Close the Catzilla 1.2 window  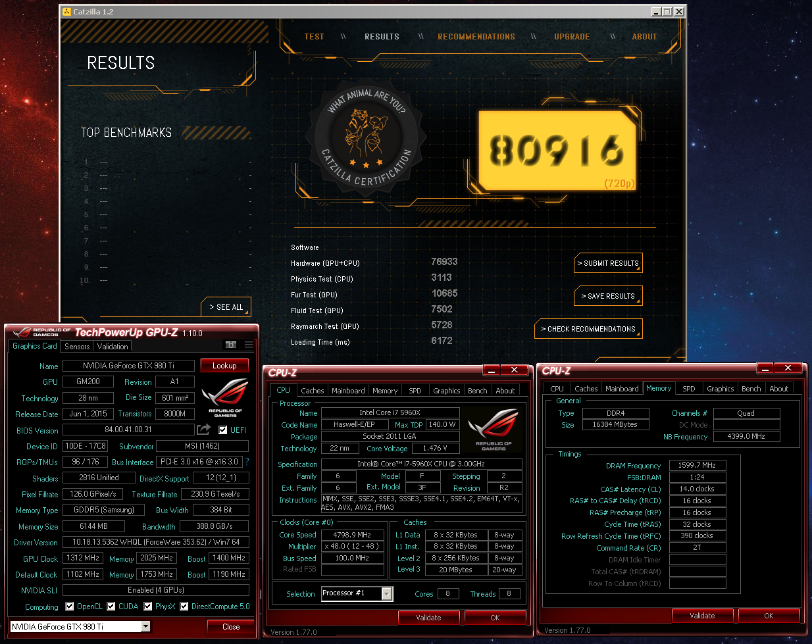pos(679,12)
